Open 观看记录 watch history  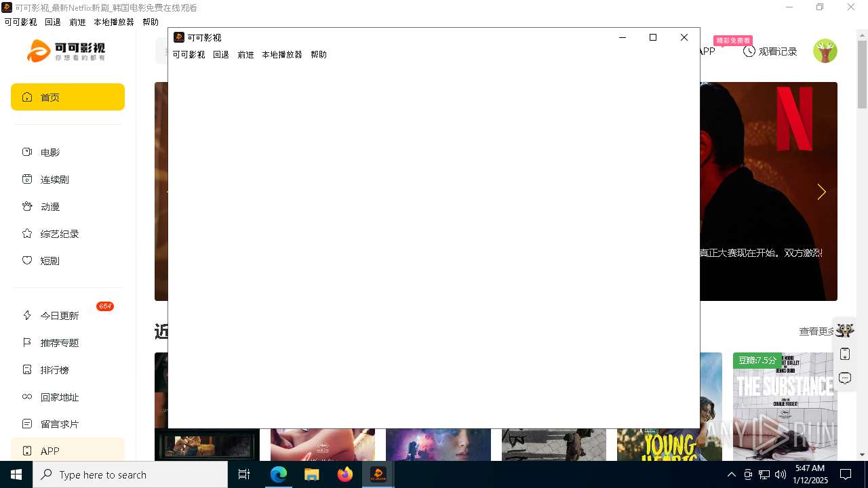pos(770,52)
